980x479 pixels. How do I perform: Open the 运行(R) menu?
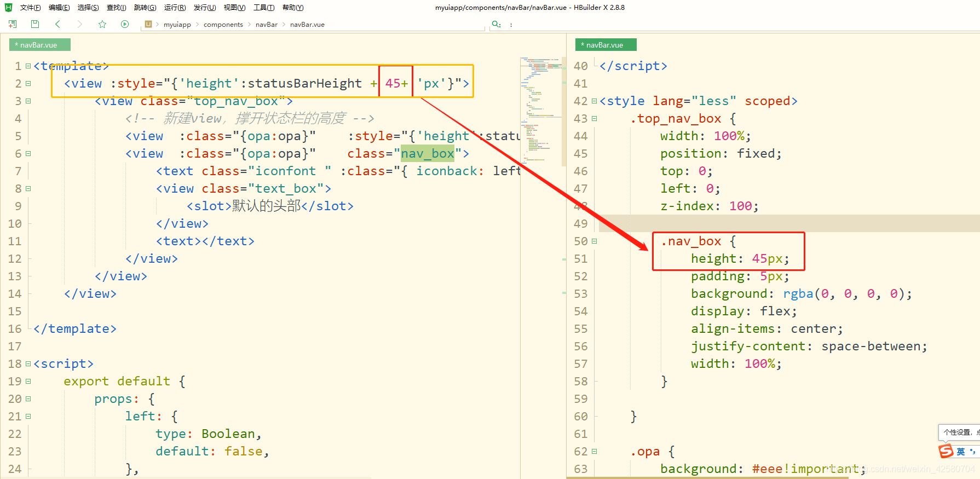[175, 8]
